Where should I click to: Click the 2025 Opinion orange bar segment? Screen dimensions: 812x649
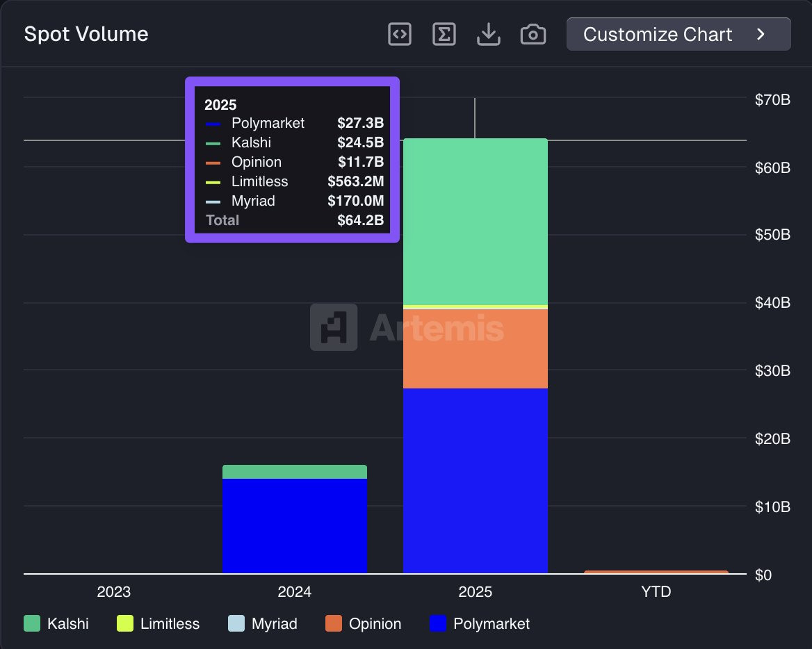476,348
